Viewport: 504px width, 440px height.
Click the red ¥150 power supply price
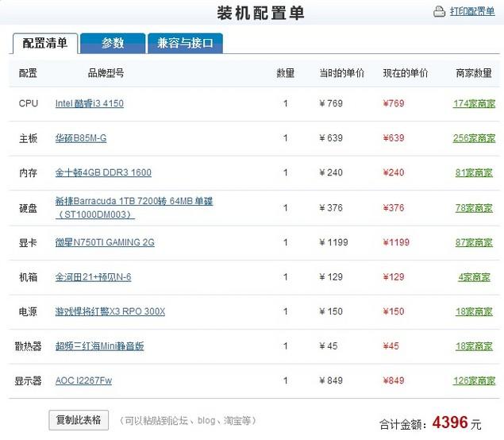[394, 311]
